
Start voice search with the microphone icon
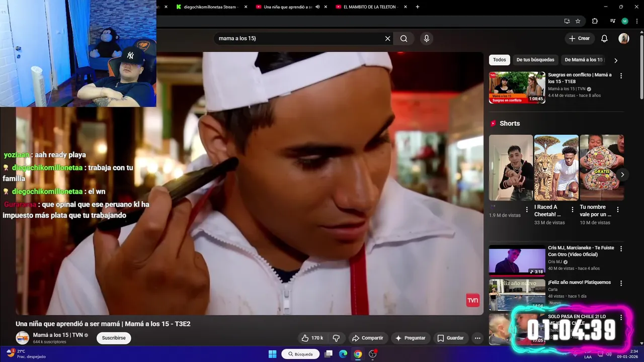click(427, 38)
